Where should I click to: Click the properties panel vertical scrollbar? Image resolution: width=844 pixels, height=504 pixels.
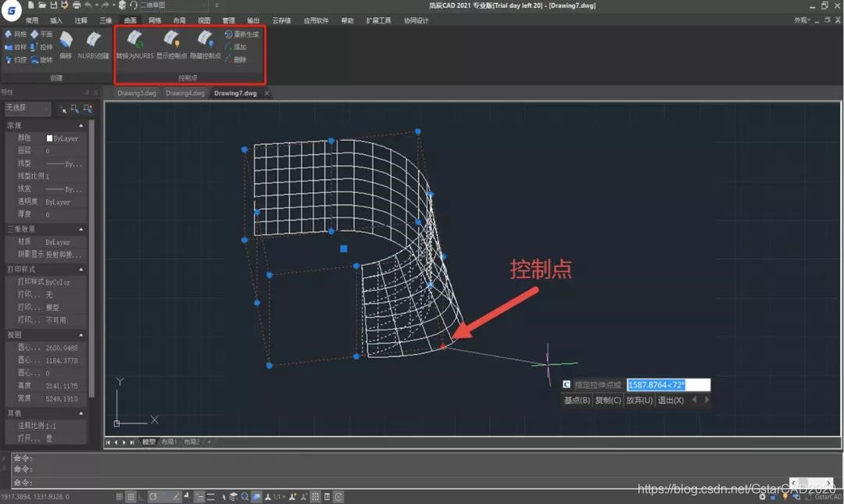tap(91, 259)
